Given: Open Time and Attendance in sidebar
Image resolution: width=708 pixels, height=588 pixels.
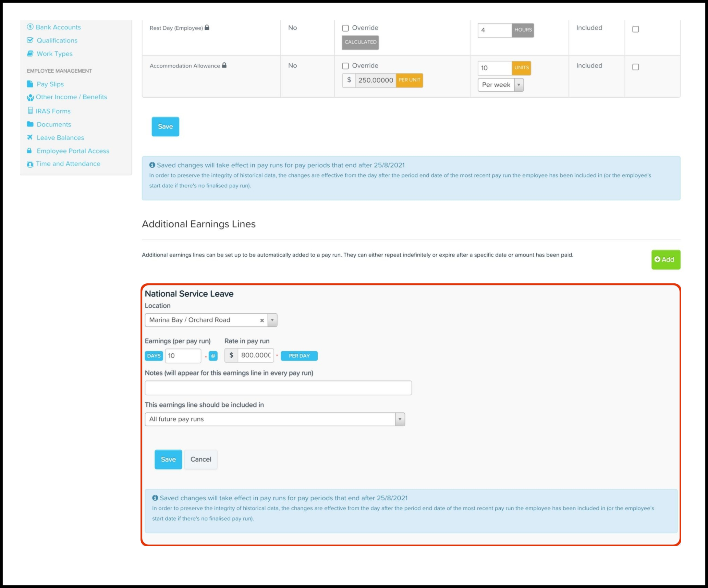Looking at the screenshot, I should (x=68, y=164).
